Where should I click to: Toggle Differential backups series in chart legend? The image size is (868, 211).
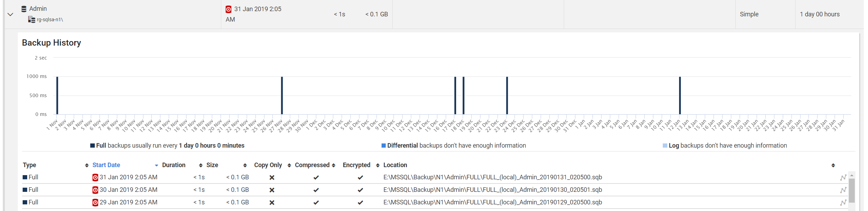coord(384,146)
